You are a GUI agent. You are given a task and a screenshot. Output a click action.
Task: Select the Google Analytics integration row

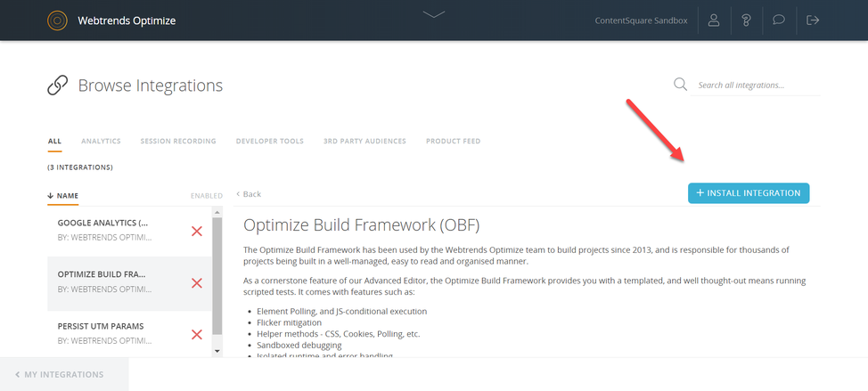pyautogui.click(x=129, y=231)
